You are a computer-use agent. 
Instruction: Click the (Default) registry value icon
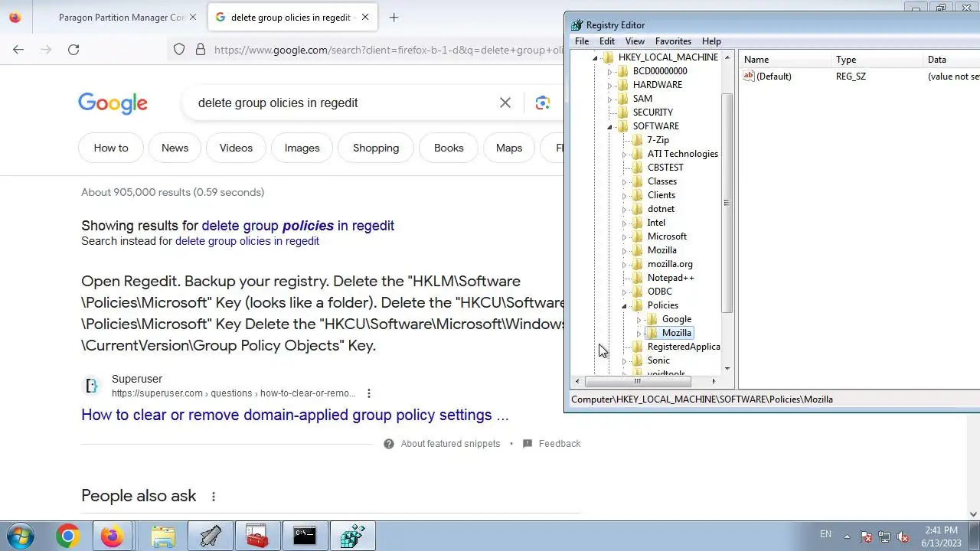point(749,76)
